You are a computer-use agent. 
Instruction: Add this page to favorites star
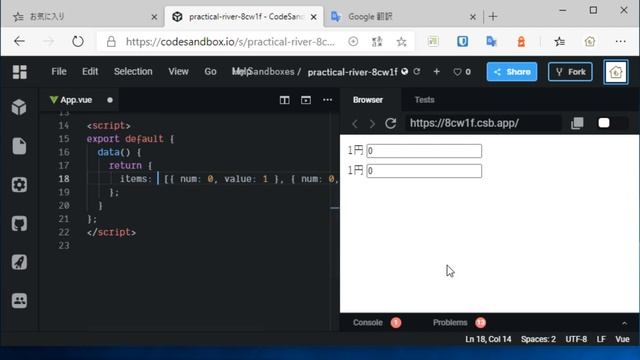pos(401,41)
